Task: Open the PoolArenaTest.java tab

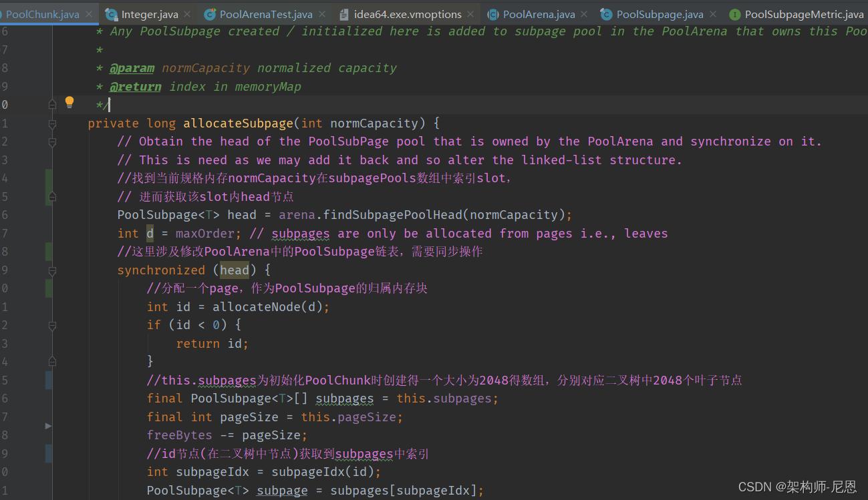Action: click(x=266, y=14)
